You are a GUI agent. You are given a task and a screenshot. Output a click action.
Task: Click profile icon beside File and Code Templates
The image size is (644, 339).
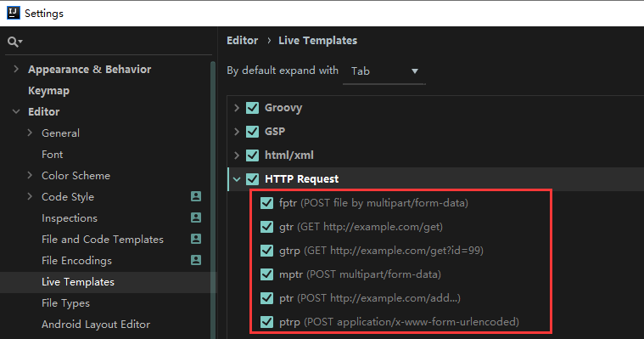[196, 239]
